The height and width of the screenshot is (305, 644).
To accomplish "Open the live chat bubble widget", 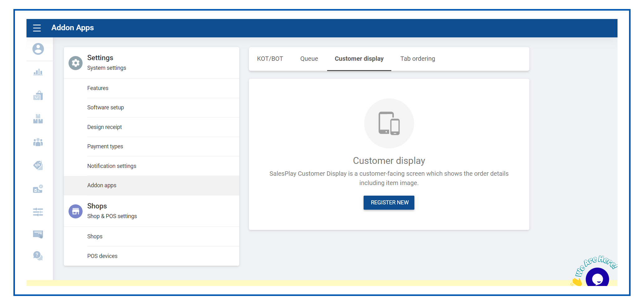I will [597, 278].
